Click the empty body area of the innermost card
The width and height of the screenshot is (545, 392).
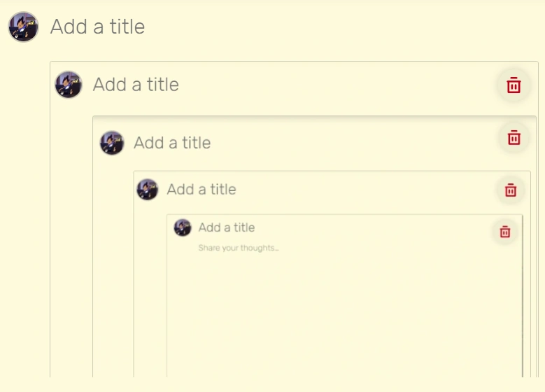pos(343,315)
